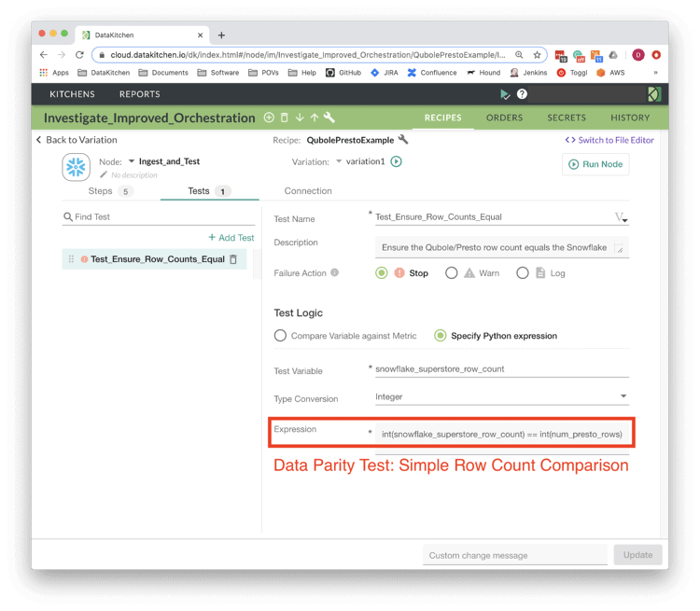The width and height of the screenshot is (700, 611).
Task: Expand the Node selector dropdown arrow
Action: [x=132, y=161]
